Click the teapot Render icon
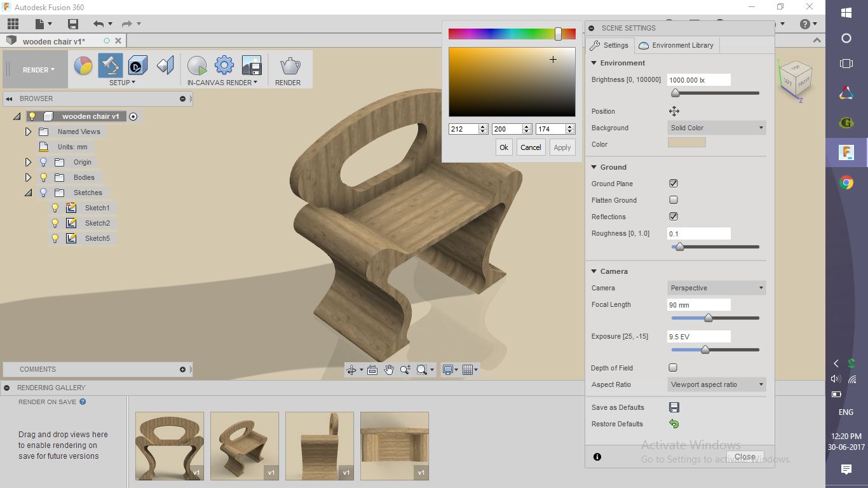The width and height of the screenshot is (868, 488). coord(290,65)
